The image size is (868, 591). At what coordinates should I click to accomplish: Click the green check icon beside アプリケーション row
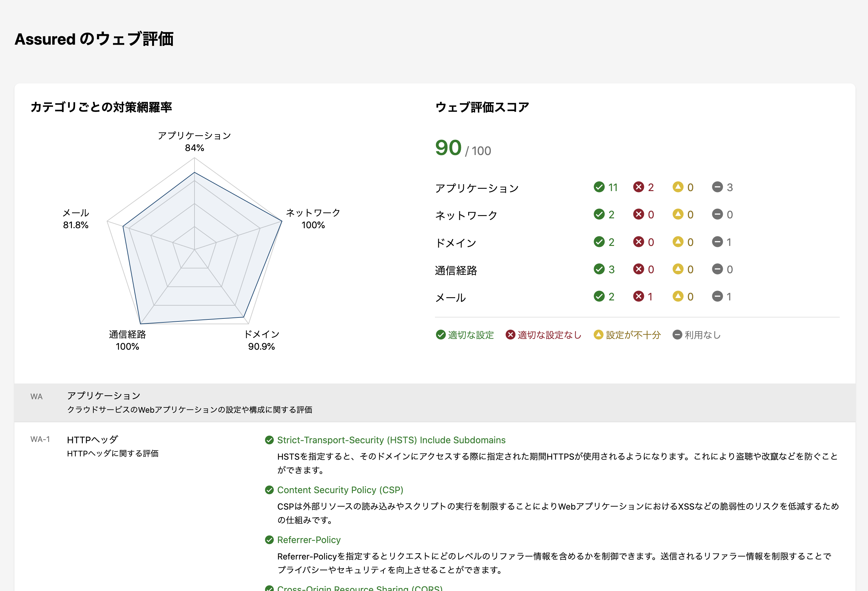tap(600, 187)
